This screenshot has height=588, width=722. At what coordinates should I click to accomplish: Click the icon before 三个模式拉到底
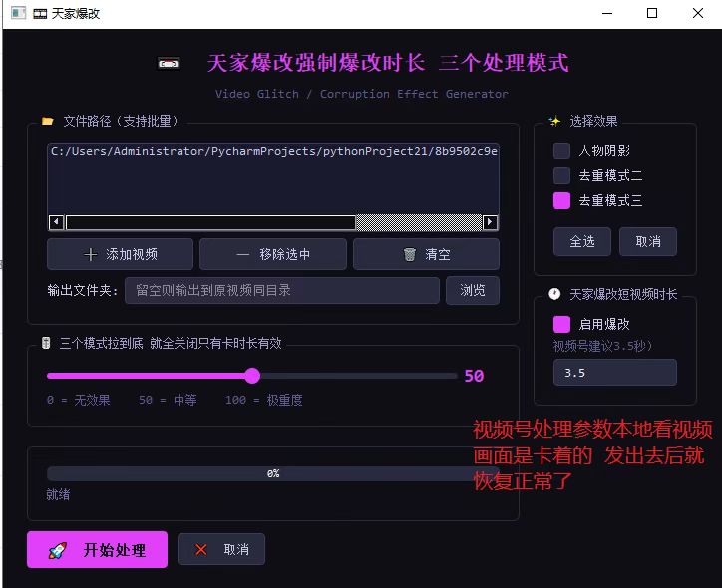coord(46,343)
